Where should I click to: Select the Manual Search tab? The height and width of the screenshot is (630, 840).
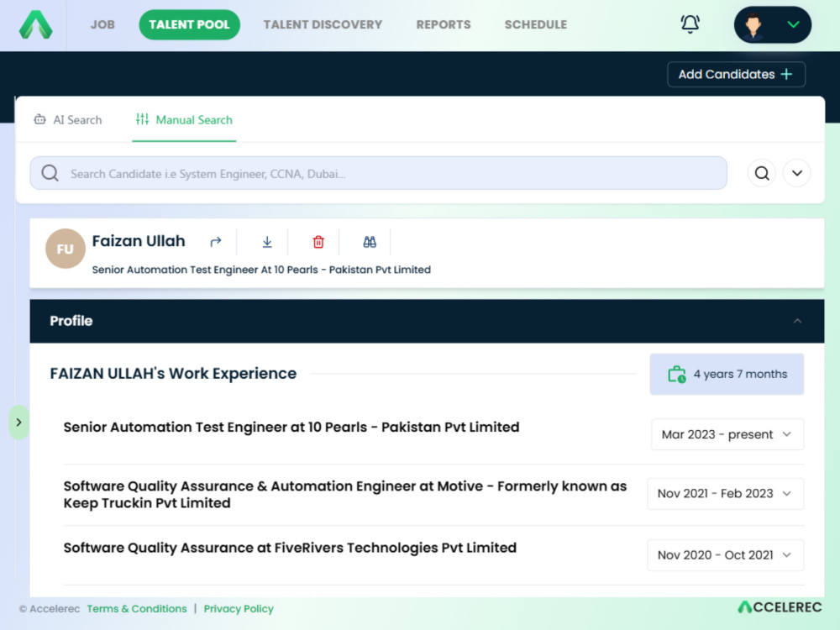click(184, 120)
